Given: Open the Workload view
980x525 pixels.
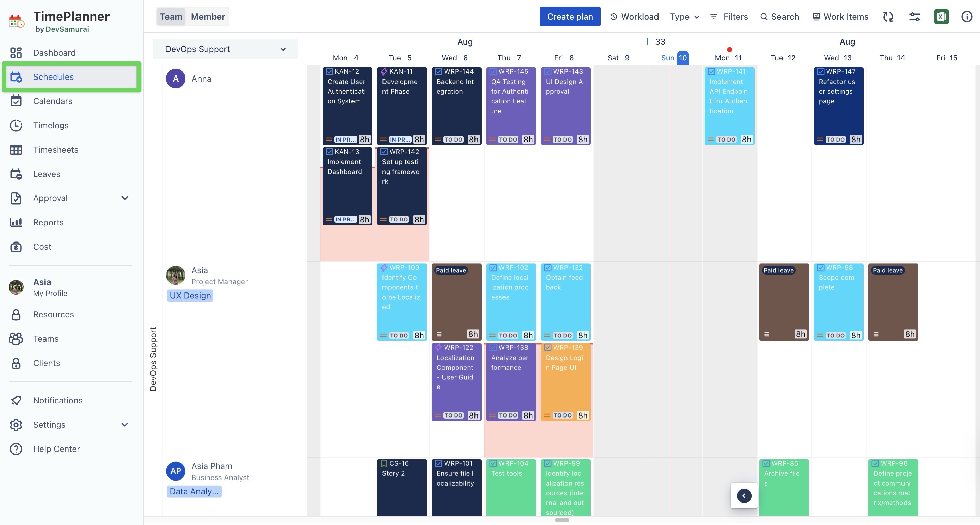Looking at the screenshot, I should coord(634,17).
